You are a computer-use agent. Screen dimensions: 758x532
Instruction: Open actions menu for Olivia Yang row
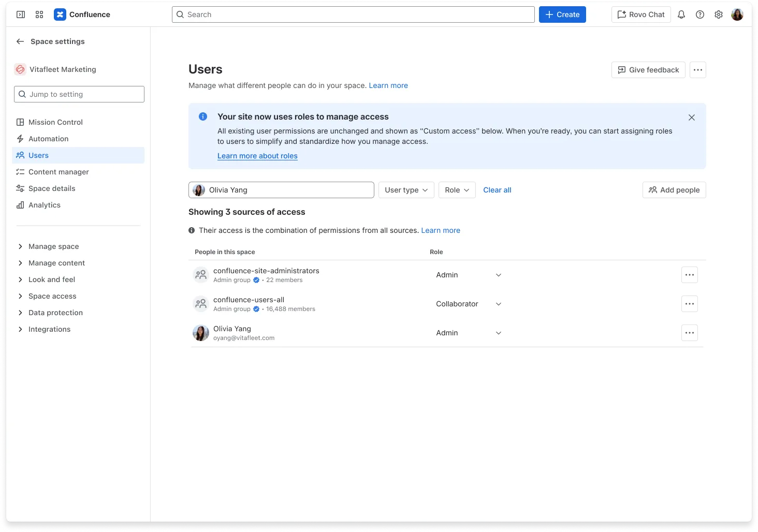690,333
